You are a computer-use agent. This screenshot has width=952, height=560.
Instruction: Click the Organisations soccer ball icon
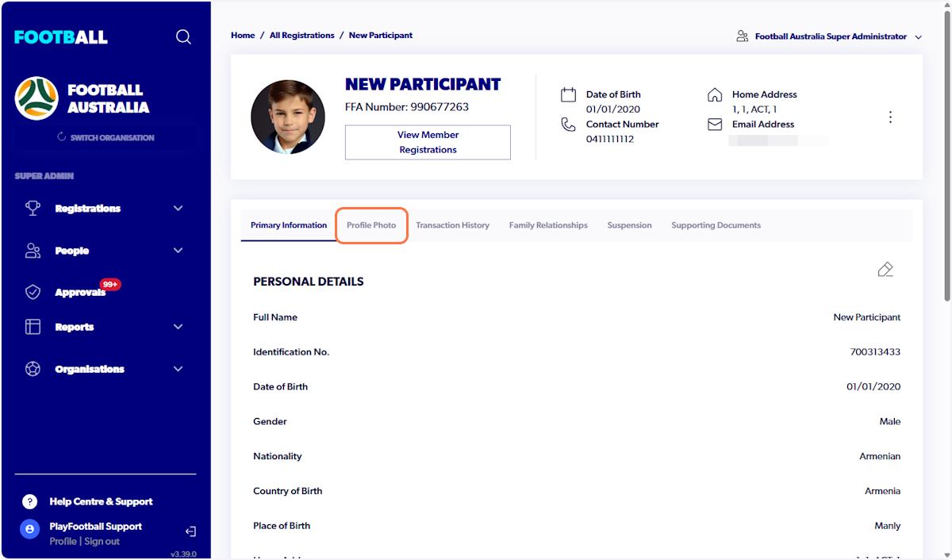pos(33,369)
